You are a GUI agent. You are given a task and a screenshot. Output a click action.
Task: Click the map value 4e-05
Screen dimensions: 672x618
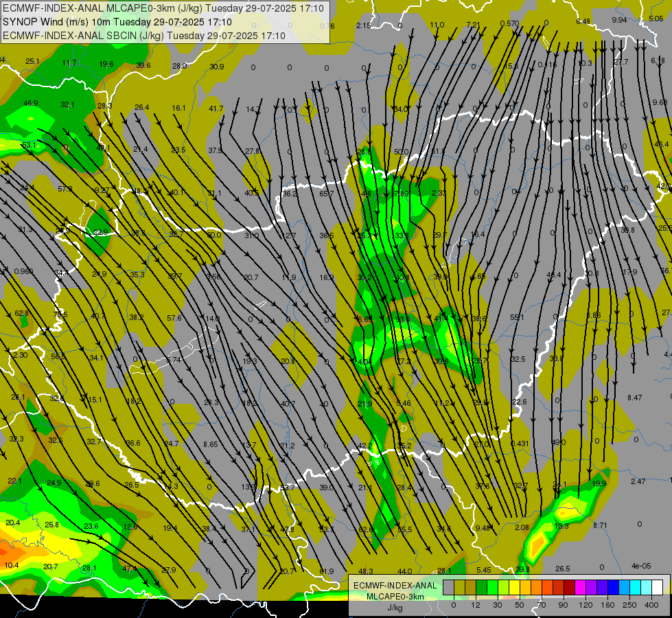[640, 566]
